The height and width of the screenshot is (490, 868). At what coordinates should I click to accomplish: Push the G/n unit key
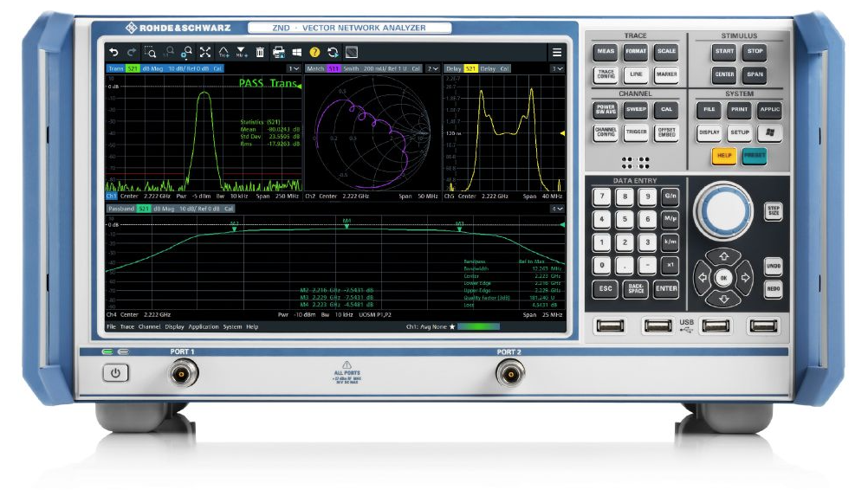(x=670, y=197)
